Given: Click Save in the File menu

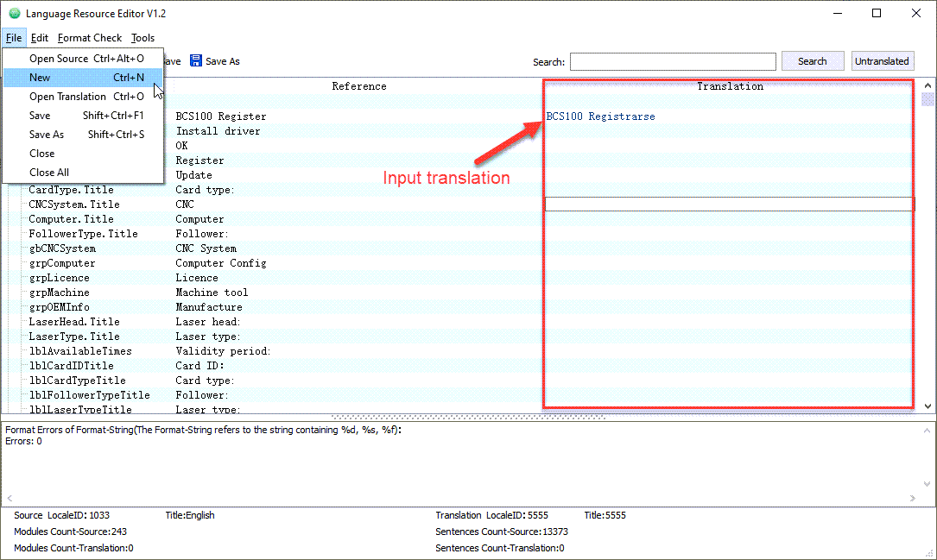Looking at the screenshot, I should coord(83,116).
